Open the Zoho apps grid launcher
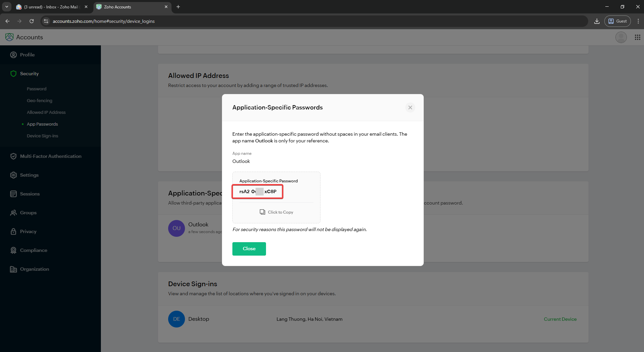Image resolution: width=644 pixels, height=352 pixels. [637, 37]
